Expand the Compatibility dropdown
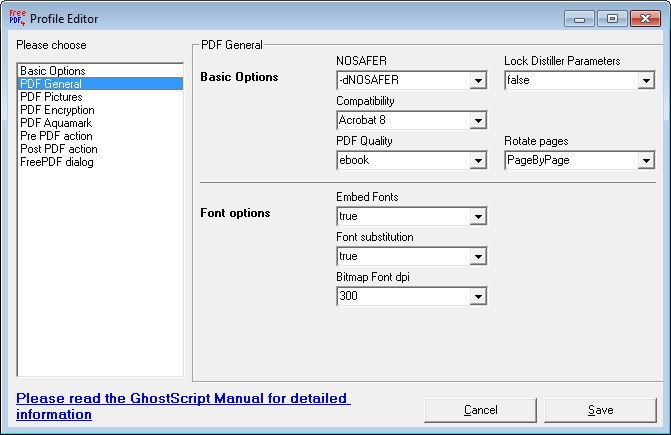The height and width of the screenshot is (435, 671). pyautogui.click(x=478, y=121)
